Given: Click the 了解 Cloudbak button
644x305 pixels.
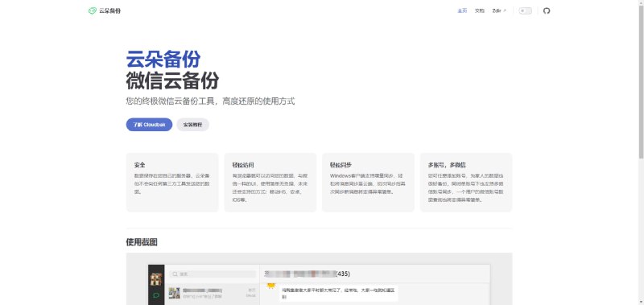Looking at the screenshot, I should pyautogui.click(x=149, y=125).
